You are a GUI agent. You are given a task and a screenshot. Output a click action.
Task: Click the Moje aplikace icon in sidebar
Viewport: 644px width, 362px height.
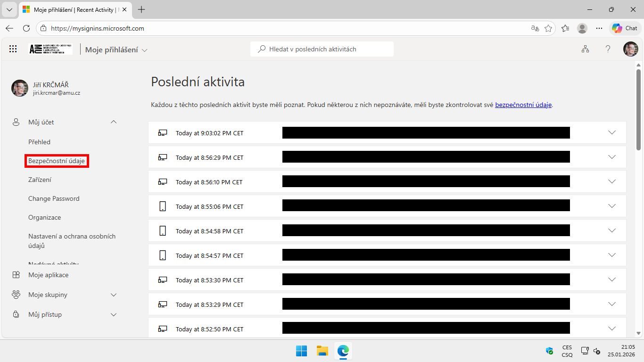pyautogui.click(x=16, y=274)
